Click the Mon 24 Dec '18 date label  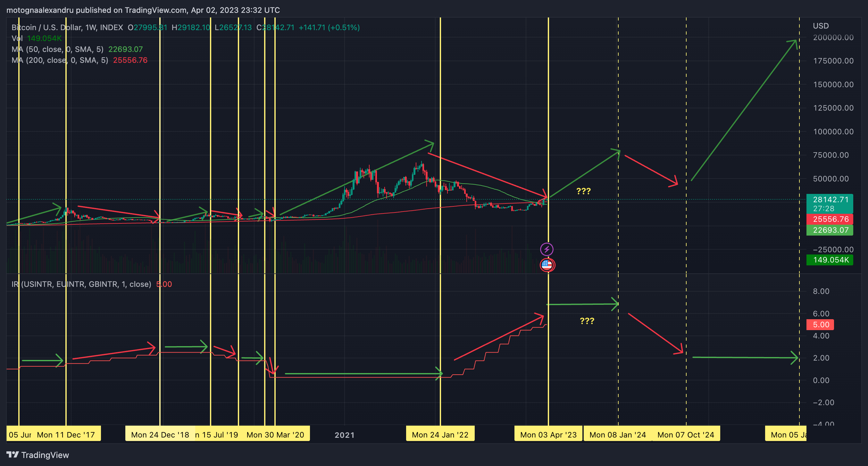[x=160, y=435]
